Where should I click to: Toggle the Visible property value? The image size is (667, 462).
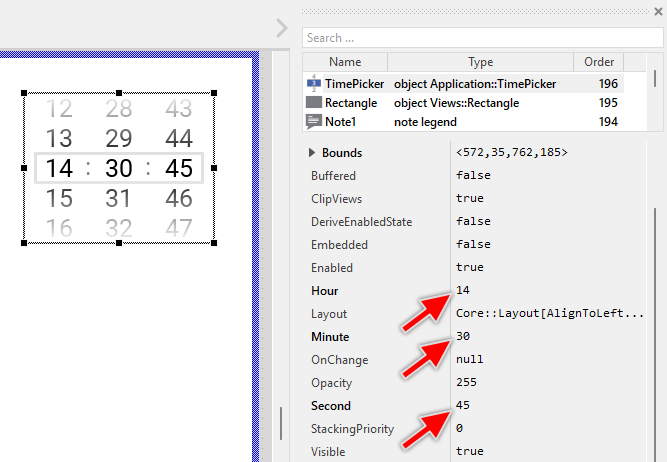point(470,452)
